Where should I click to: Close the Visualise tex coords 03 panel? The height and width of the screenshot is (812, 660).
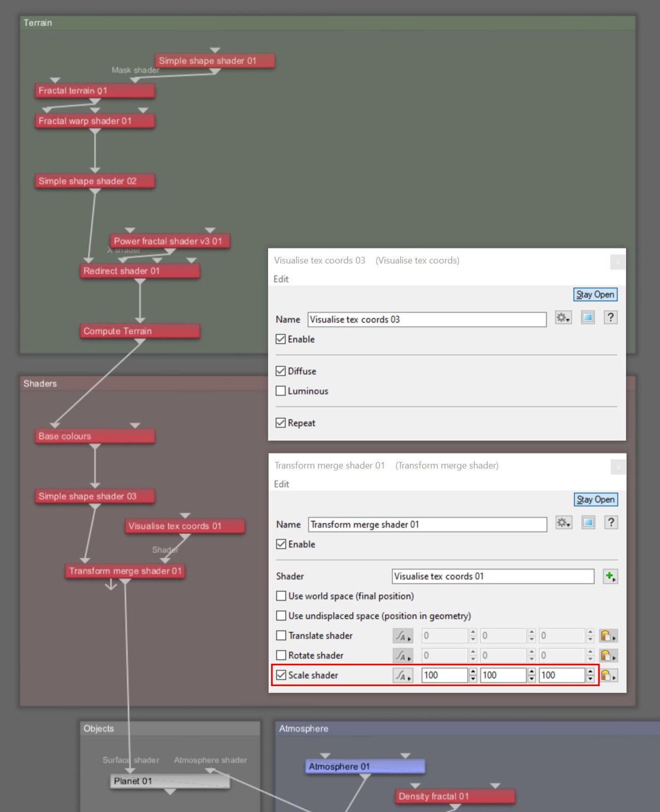(x=618, y=262)
